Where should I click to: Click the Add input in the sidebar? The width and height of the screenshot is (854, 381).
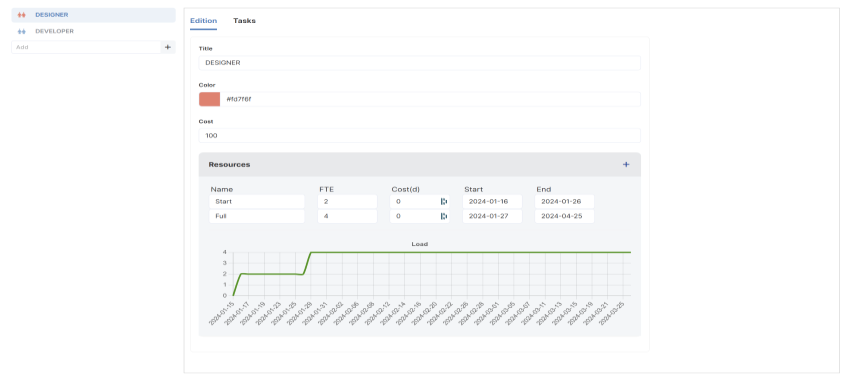coord(86,47)
